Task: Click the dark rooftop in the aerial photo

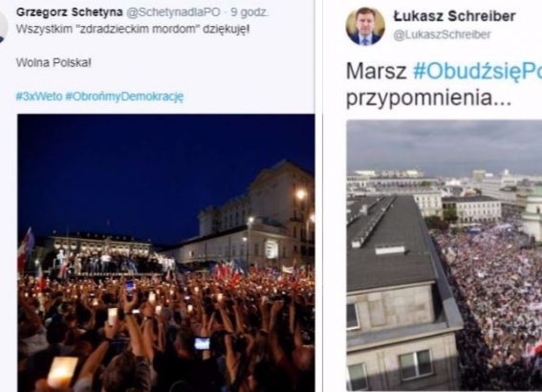Action: point(389,242)
